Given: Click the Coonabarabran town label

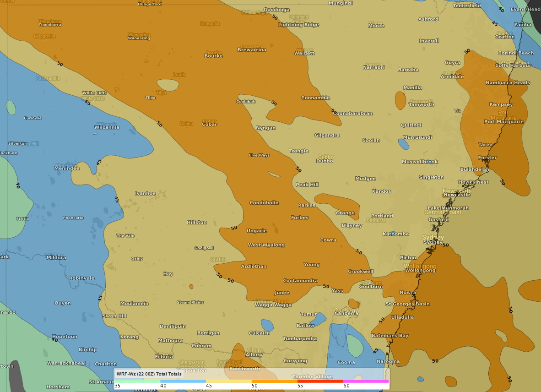Looking at the screenshot, I should [x=352, y=113].
